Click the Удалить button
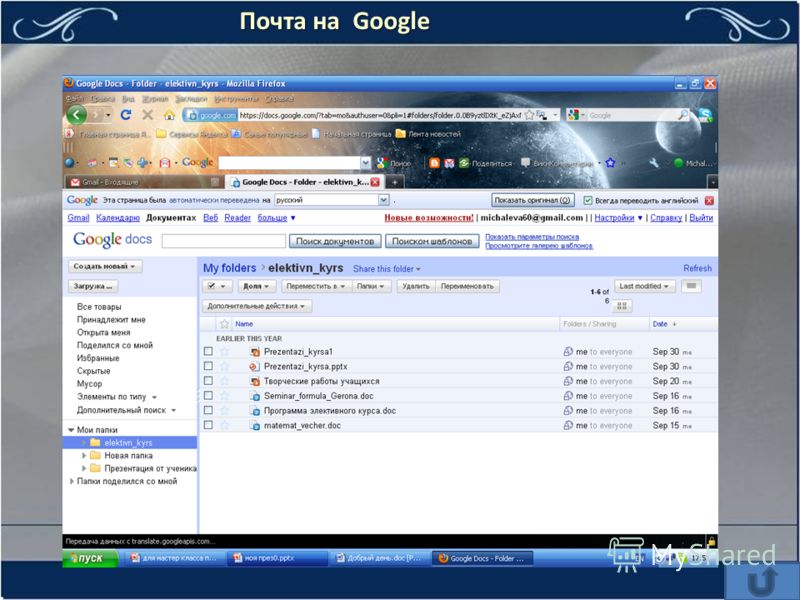800x600 pixels. pos(416,286)
